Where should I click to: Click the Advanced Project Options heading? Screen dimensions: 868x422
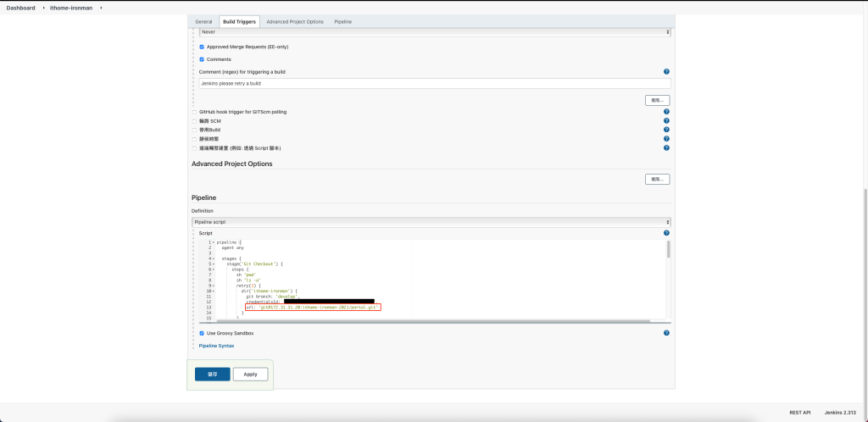232,164
